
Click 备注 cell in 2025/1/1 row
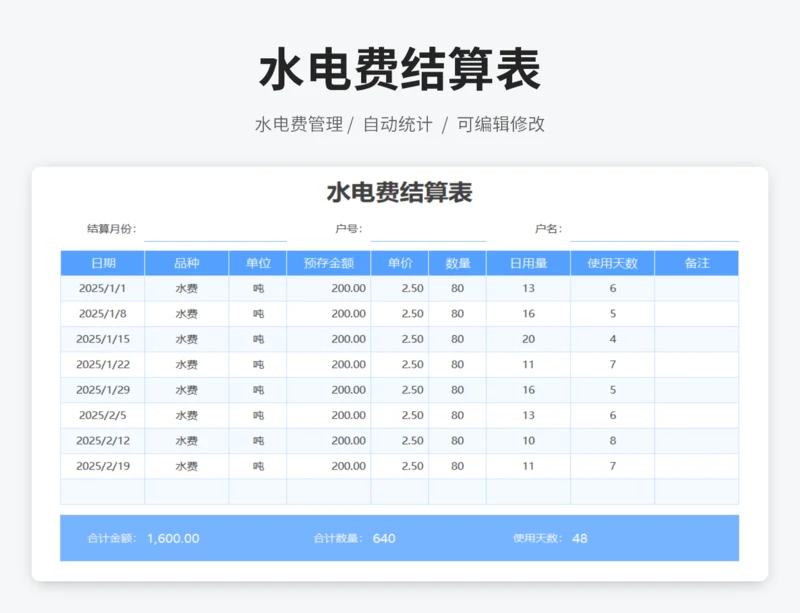tap(697, 288)
